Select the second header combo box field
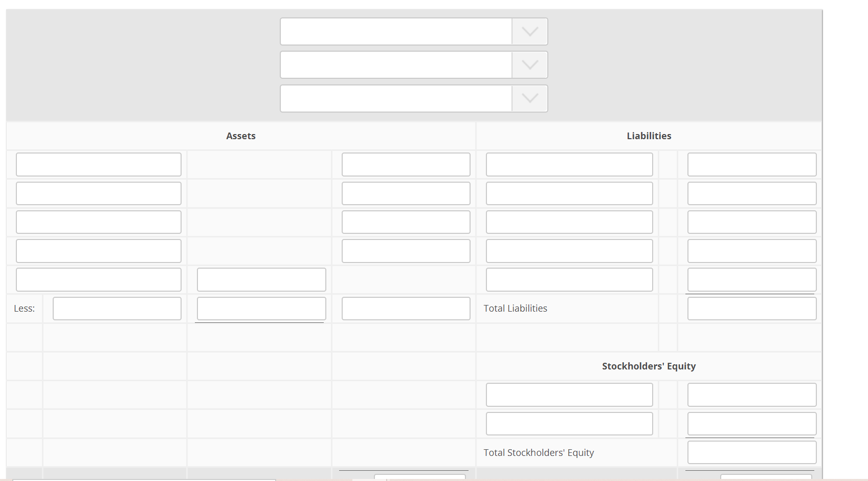The width and height of the screenshot is (868, 481). (x=414, y=65)
